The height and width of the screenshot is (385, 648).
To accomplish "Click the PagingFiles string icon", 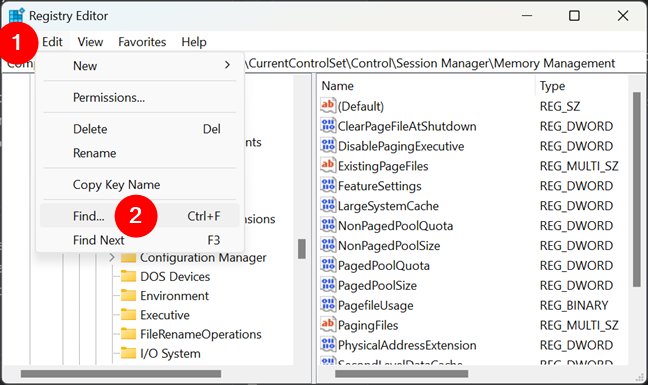I will coord(328,324).
